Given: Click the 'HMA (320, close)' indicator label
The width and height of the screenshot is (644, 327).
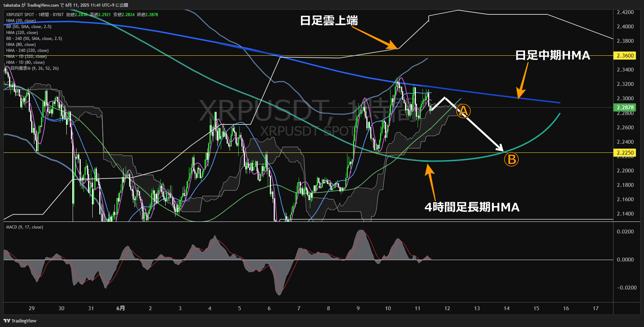Looking at the screenshot, I should [x=22, y=33].
